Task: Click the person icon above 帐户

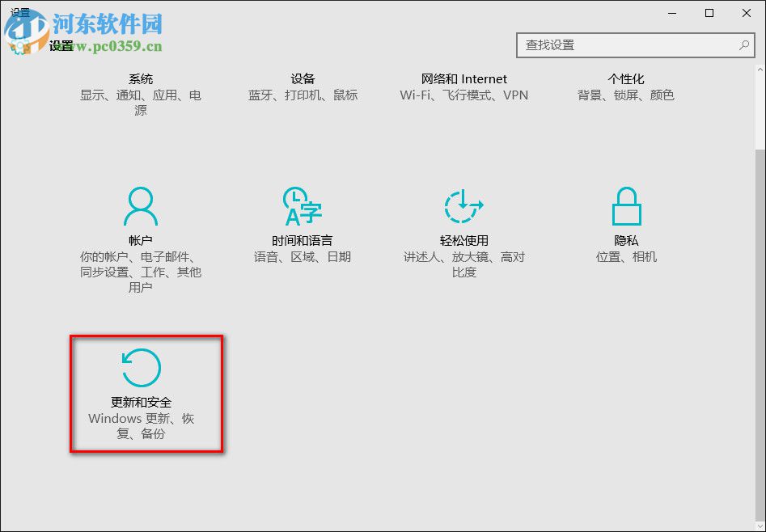Action: click(142, 207)
